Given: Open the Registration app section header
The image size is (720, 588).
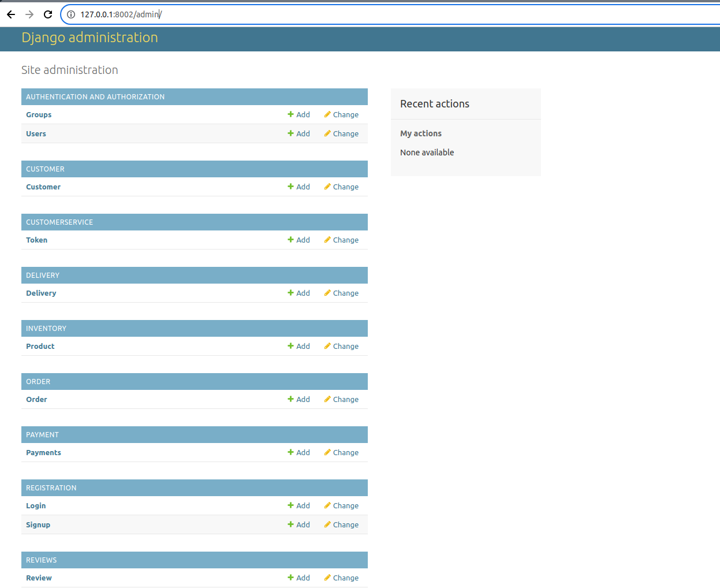Looking at the screenshot, I should point(51,488).
